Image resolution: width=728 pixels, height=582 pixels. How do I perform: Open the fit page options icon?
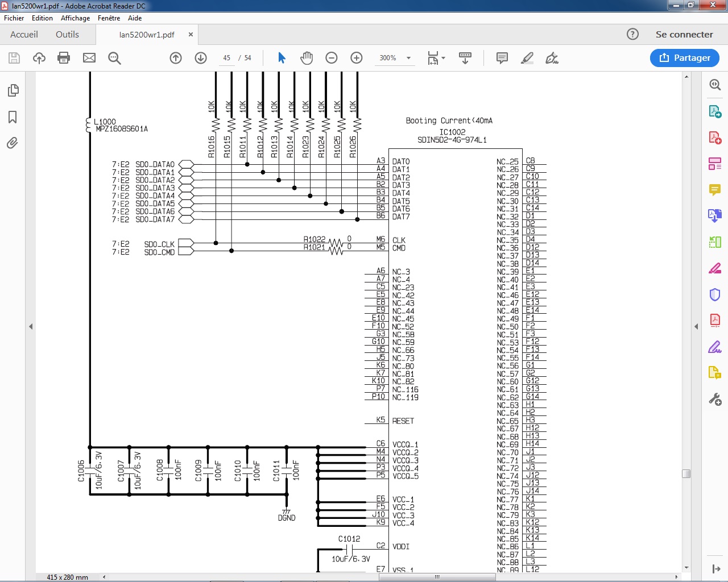tap(436, 58)
